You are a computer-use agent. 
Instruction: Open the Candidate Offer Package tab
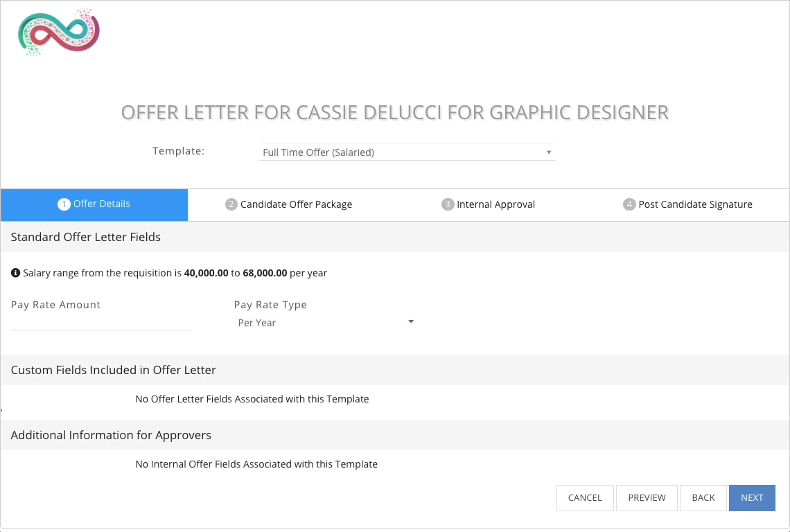tap(289, 204)
